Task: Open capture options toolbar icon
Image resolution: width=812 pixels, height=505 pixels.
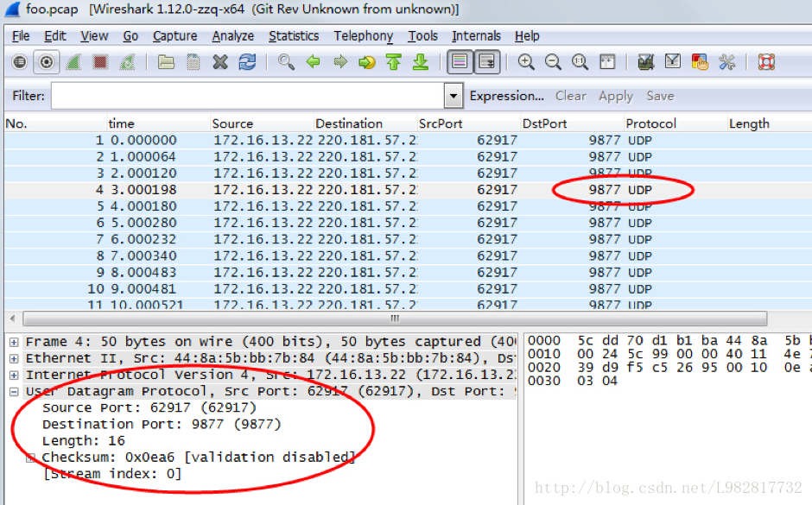Action: (x=46, y=63)
